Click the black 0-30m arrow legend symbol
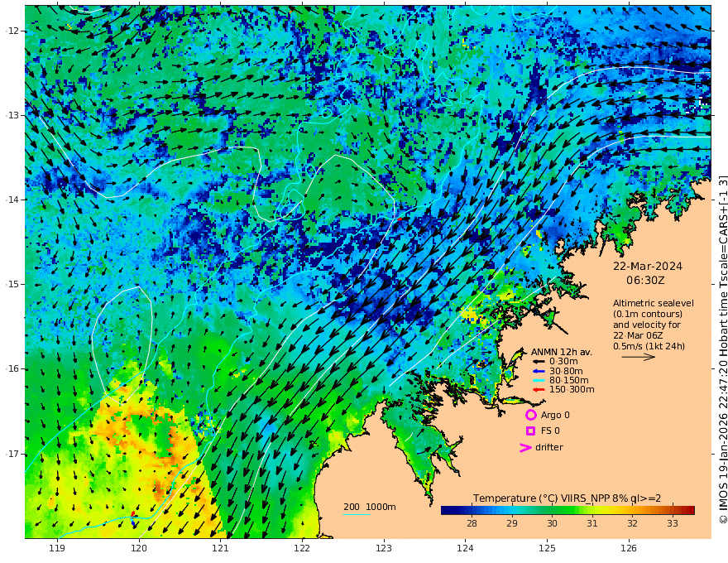 point(539,361)
